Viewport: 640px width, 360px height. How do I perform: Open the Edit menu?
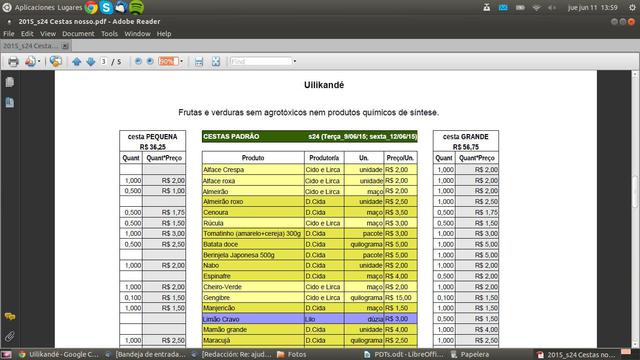pyautogui.click(x=27, y=34)
